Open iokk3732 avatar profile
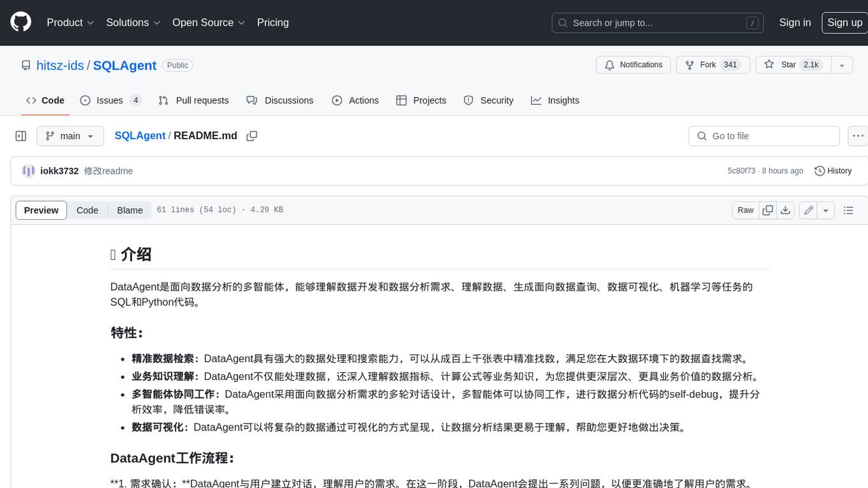868x488 pixels. [29, 171]
